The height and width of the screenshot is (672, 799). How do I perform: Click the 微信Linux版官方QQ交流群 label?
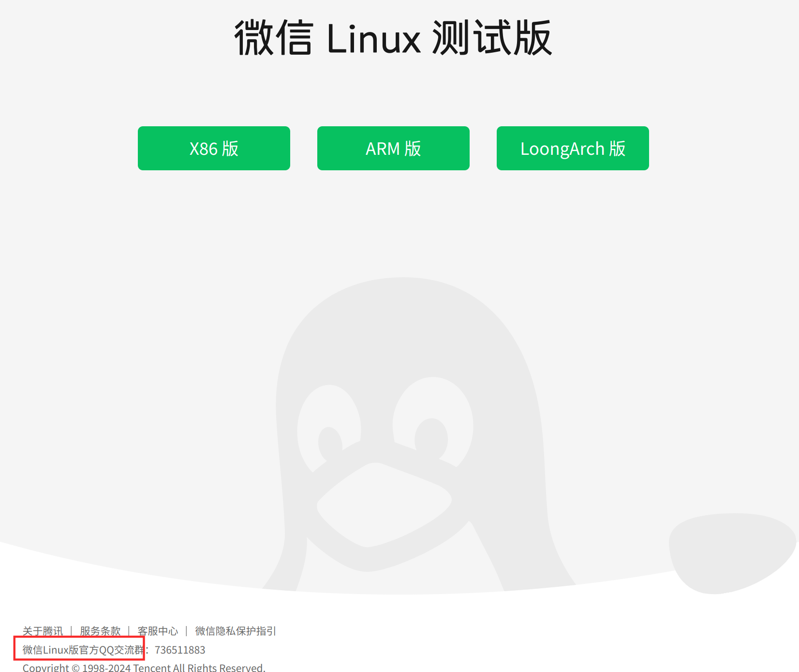(83, 650)
